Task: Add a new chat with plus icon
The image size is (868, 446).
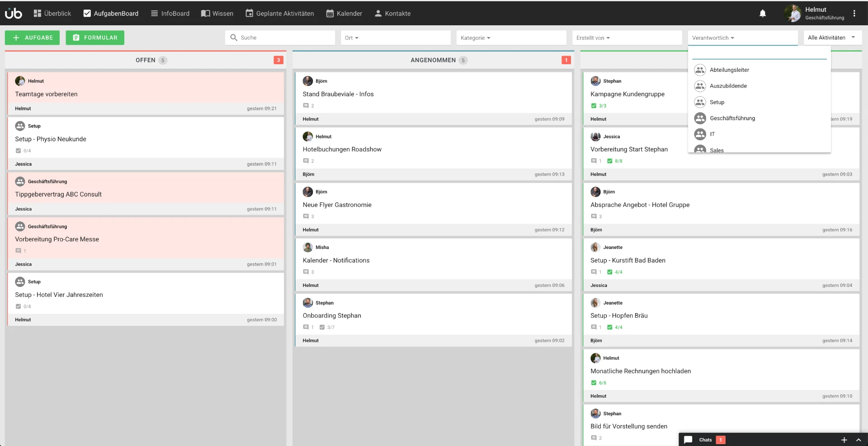Action: [844, 440]
